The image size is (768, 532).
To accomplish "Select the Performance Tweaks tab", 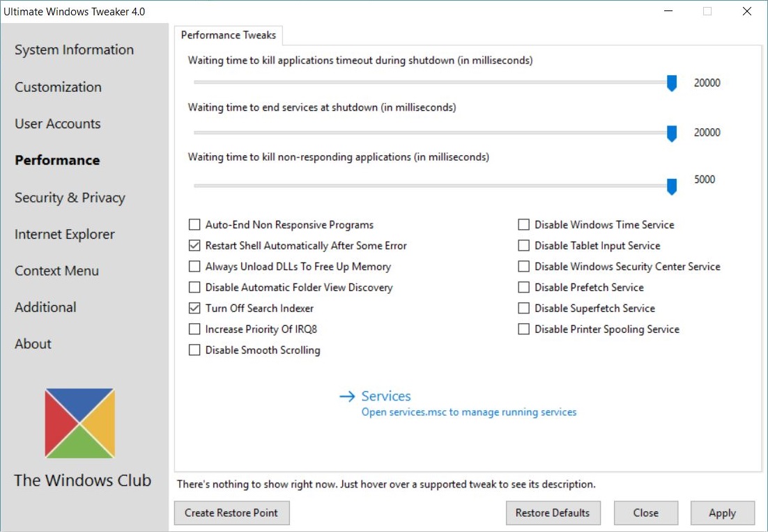I will (x=228, y=35).
